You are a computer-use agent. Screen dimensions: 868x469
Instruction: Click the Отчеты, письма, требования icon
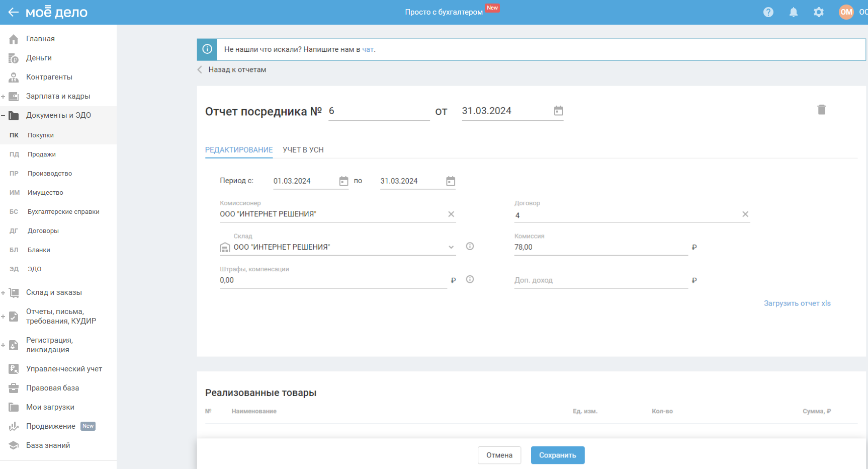pyautogui.click(x=14, y=316)
